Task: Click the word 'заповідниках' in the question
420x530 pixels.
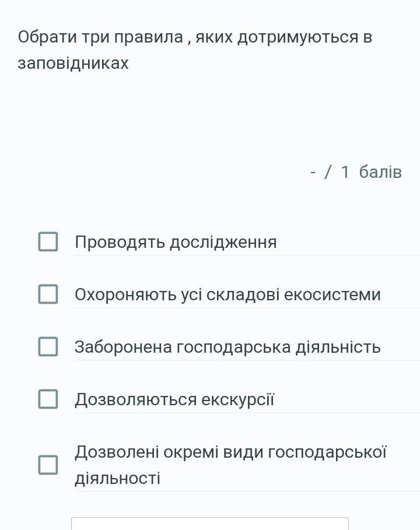Action: [73, 63]
